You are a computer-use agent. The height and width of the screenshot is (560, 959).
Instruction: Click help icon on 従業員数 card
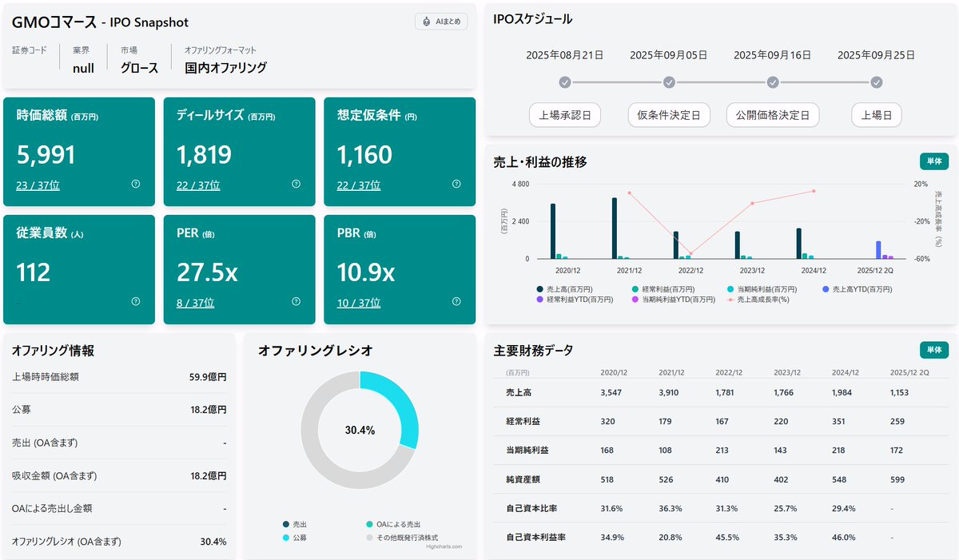[136, 302]
